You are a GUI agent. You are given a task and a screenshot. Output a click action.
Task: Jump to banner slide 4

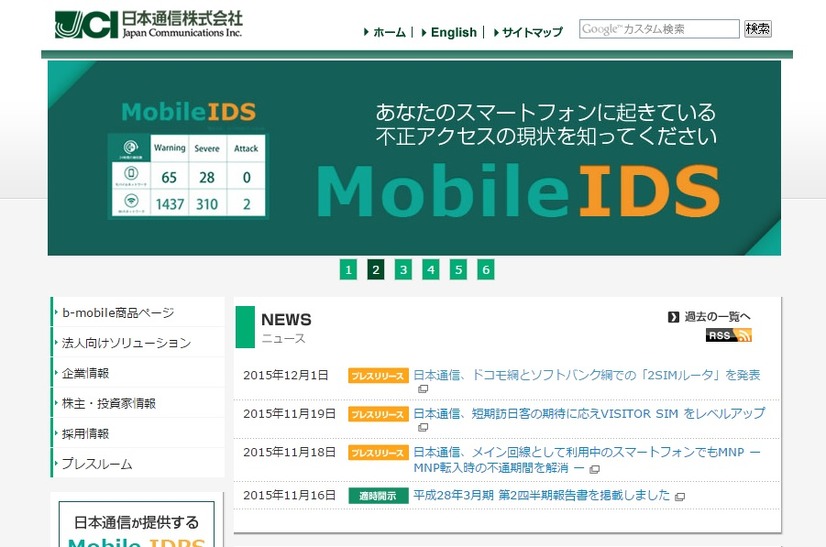[431, 270]
